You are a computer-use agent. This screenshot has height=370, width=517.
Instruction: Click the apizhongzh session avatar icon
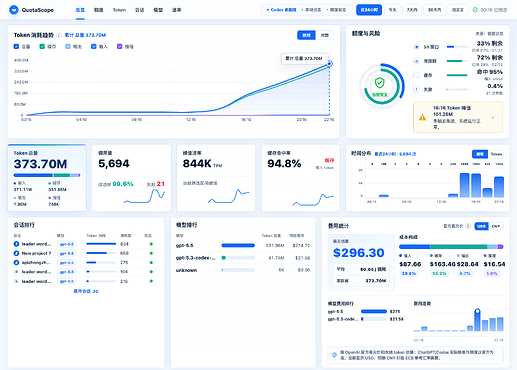16,263
